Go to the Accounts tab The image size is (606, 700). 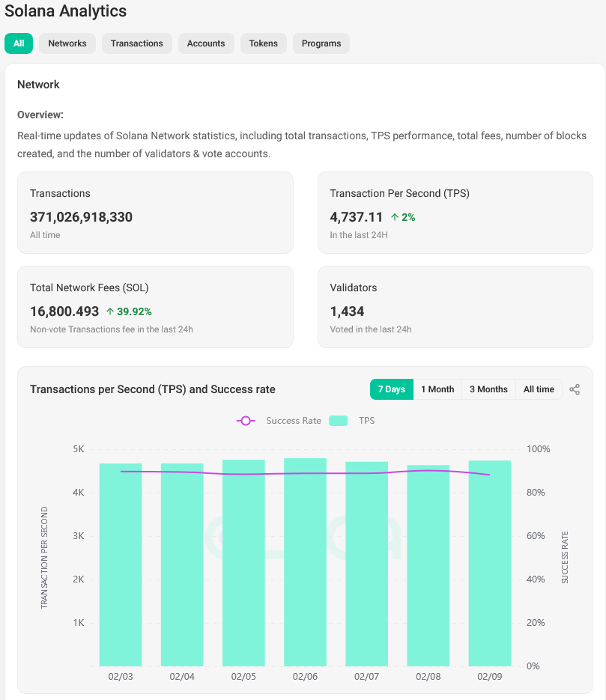(206, 43)
